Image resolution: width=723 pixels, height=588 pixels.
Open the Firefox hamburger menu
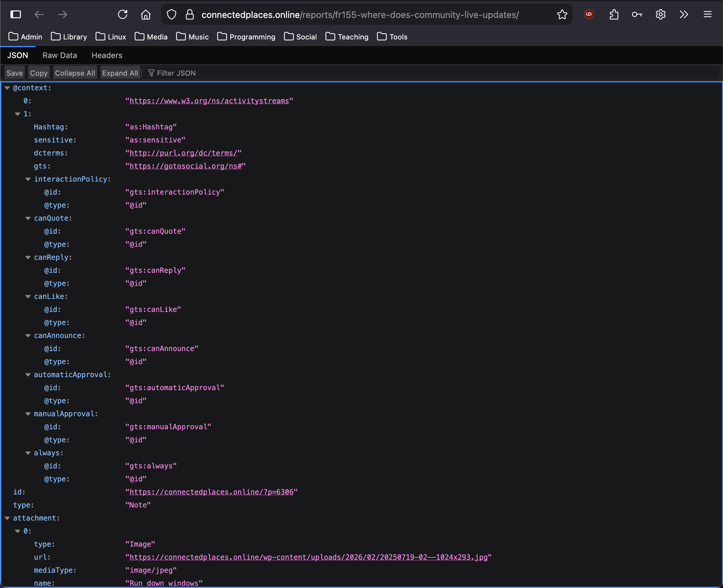click(708, 15)
